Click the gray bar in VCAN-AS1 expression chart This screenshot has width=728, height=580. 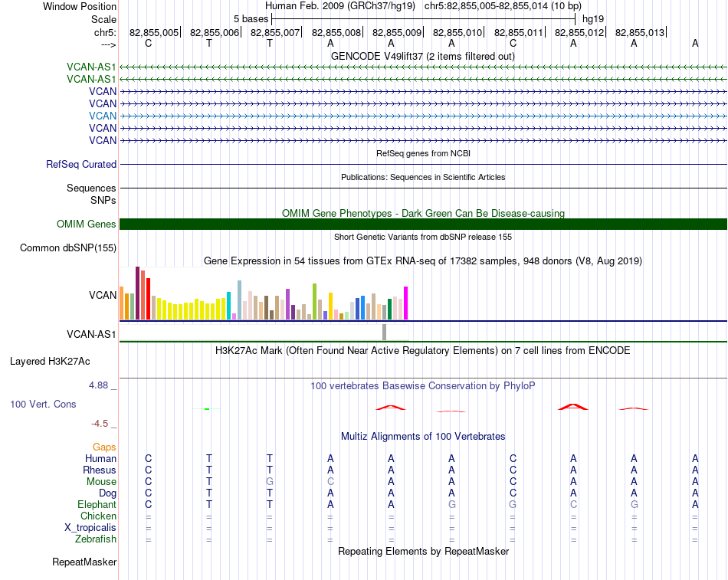tap(384, 332)
